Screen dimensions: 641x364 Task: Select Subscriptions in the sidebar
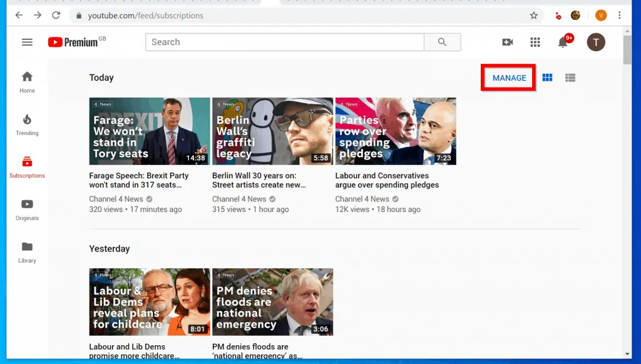(x=26, y=166)
